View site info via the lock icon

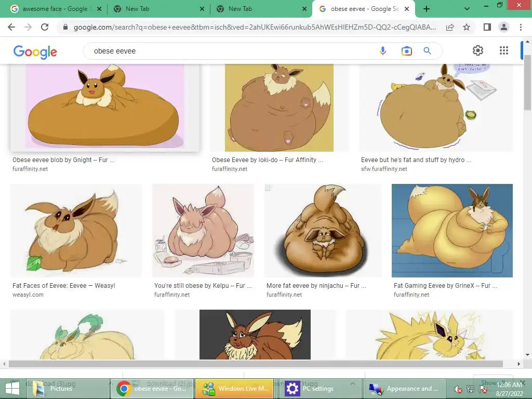(65, 27)
